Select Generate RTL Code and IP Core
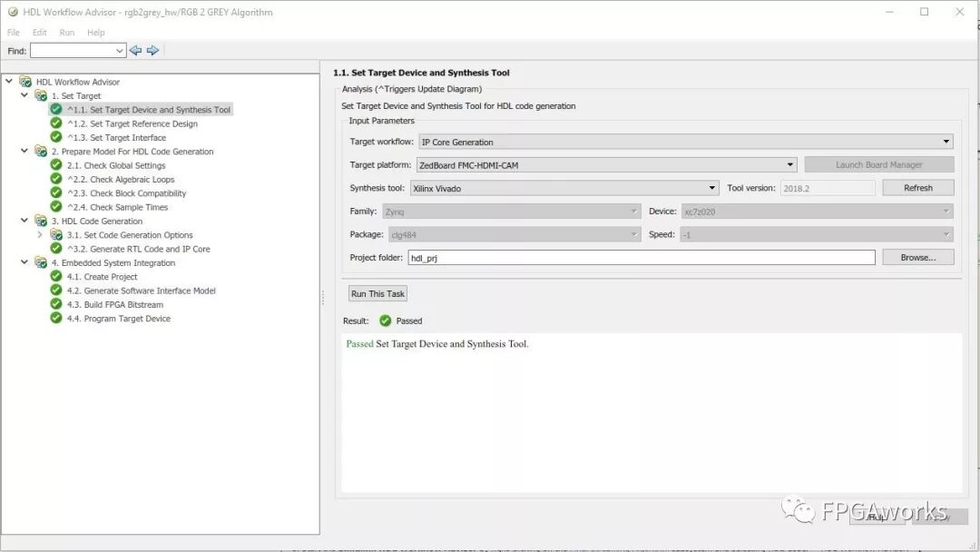Screen dimensions: 980x552 click(x=138, y=249)
